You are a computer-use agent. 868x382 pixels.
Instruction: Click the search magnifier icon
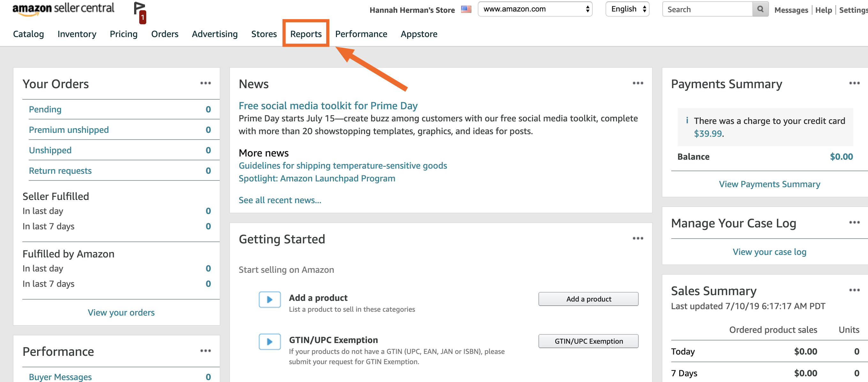point(760,9)
